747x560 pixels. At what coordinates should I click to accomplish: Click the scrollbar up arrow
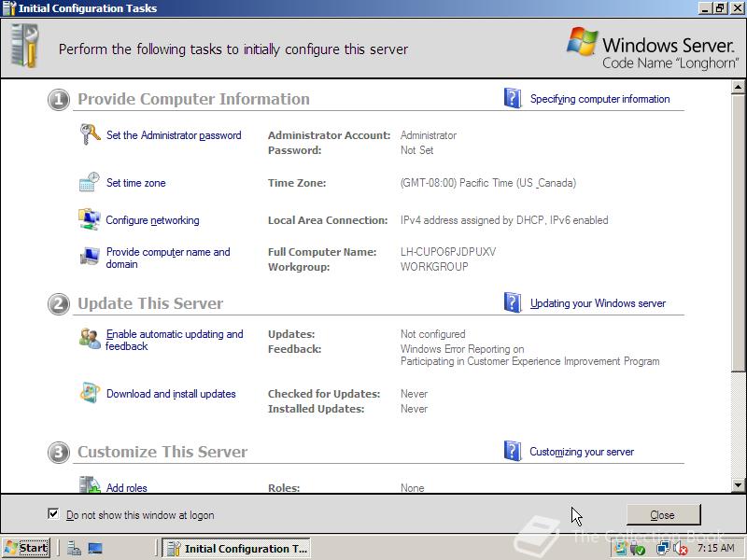coord(738,87)
